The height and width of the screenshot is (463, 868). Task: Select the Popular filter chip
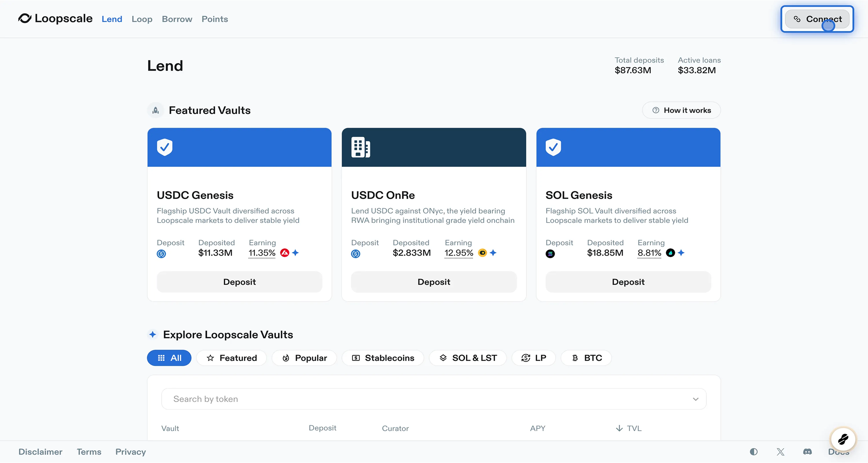304,358
